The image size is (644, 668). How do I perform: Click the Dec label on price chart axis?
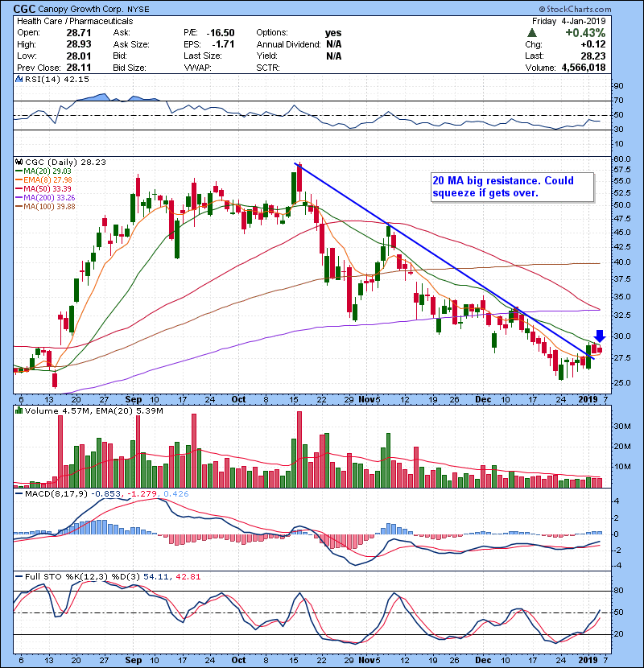click(483, 400)
